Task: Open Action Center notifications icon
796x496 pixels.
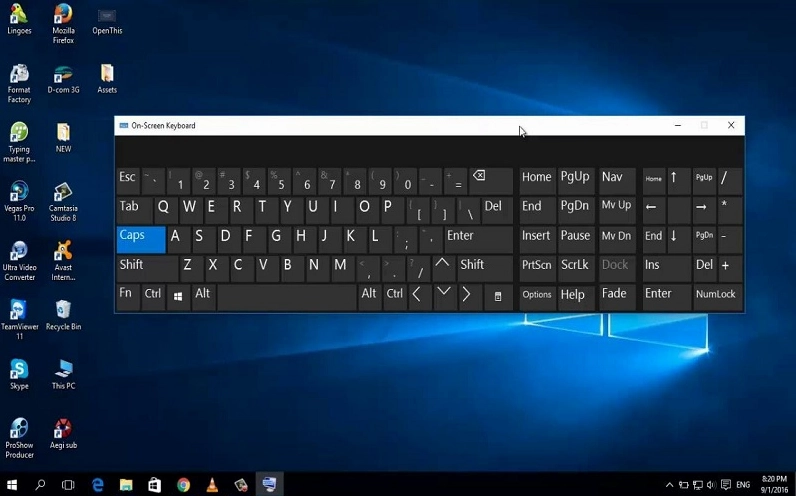Action: 726,485
